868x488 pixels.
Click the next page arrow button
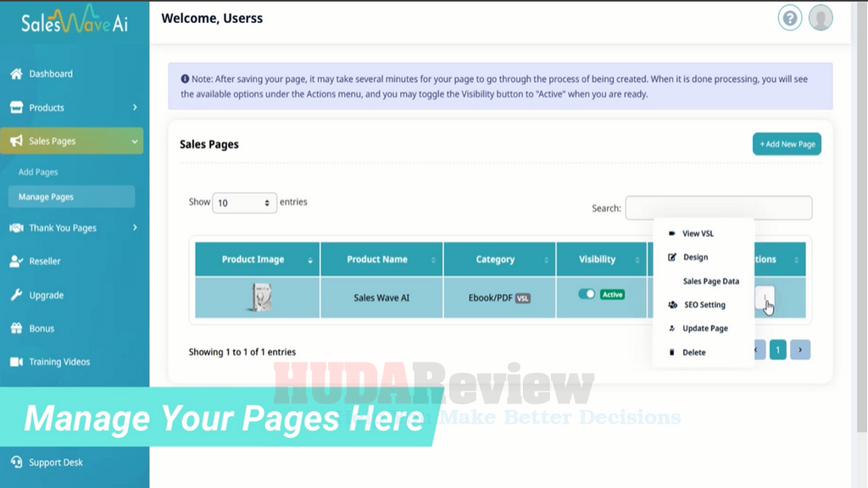pos(800,350)
